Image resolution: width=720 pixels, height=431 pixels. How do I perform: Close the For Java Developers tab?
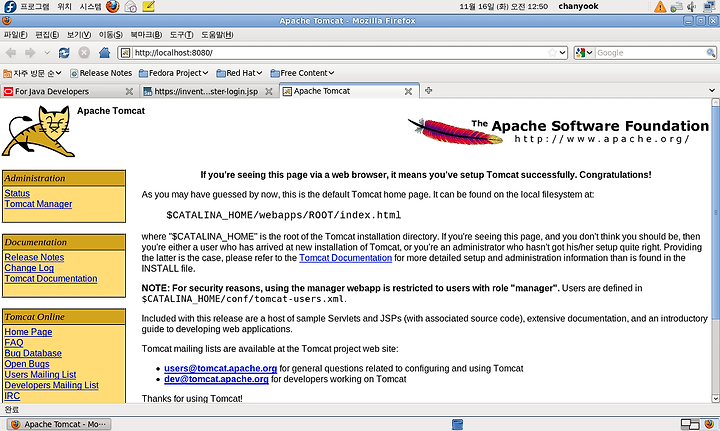coord(129,91)
